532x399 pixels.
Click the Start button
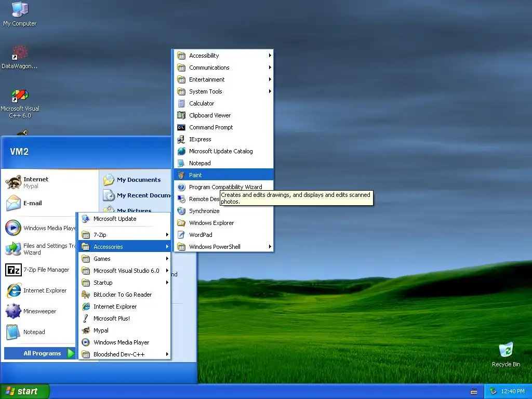tap(25, 391)
